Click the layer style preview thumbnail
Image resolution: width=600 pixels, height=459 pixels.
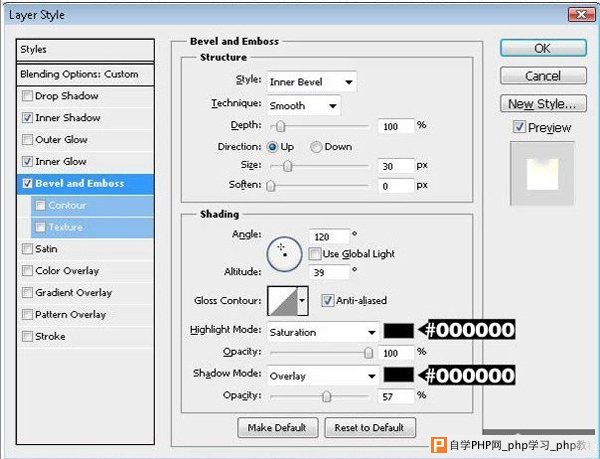(x=542, y=174)
